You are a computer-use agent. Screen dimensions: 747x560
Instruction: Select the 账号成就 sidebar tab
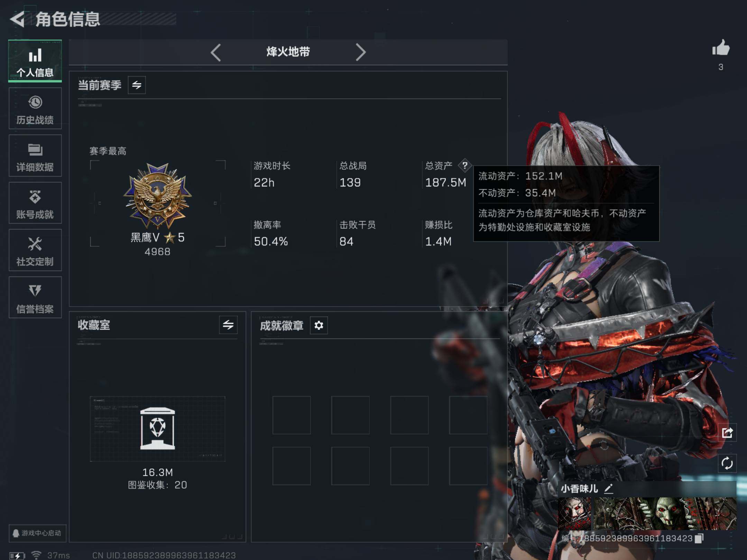[x=35, y=203]
